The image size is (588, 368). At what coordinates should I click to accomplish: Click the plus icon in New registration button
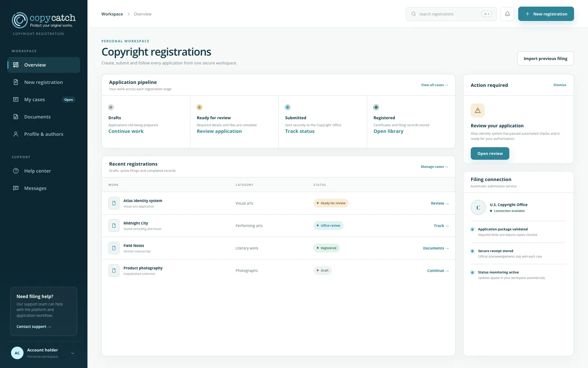pos(527,14)
